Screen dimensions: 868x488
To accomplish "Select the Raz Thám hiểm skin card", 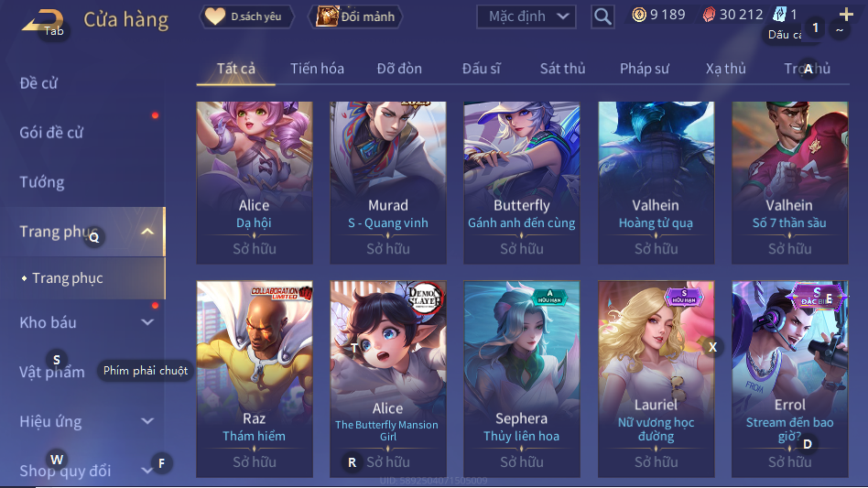I will click(255, 379).
